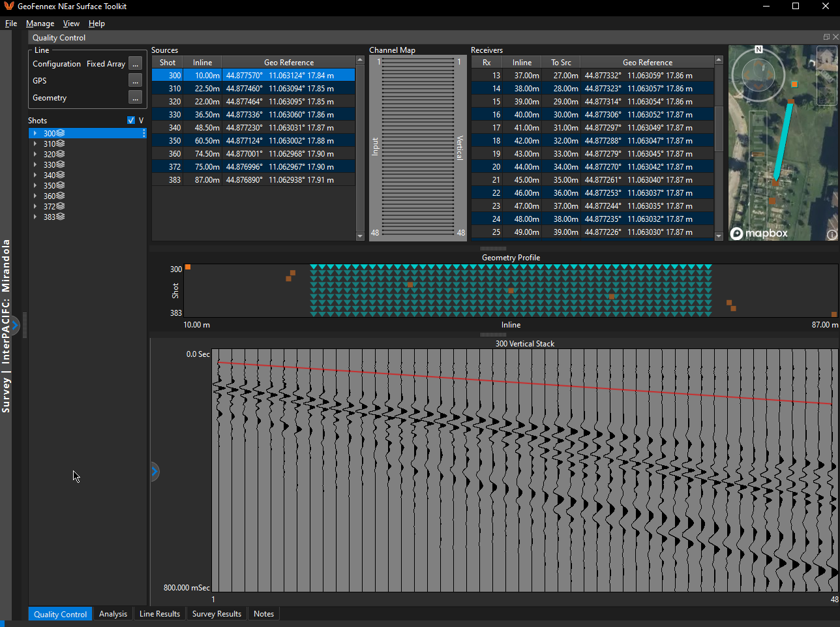Screen dimensions: 840x627
Task: Expand shot 310 in the Shots tree
Action: (x=35, y=144)
